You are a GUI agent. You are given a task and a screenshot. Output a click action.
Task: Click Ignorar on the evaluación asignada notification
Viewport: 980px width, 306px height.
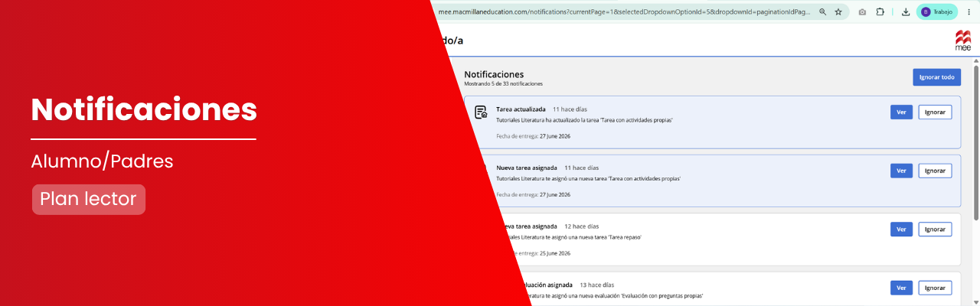click(935, 288)
